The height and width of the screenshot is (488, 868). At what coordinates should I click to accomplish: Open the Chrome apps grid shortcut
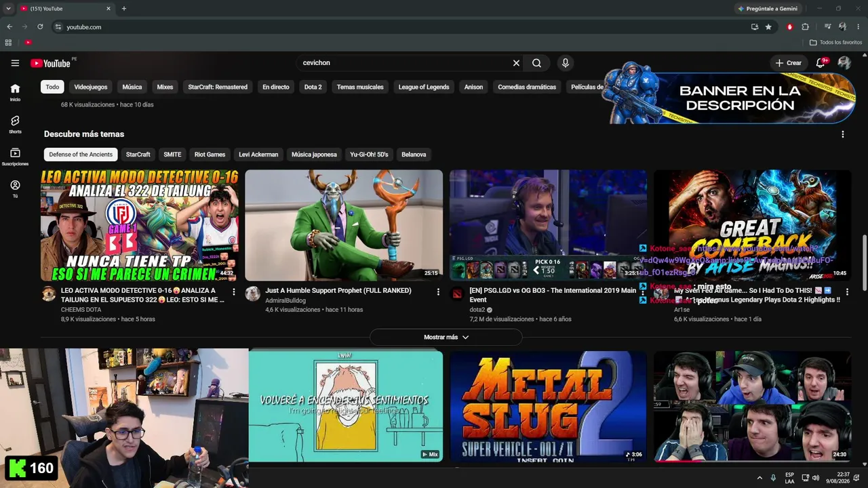click(x=8, y=43)
